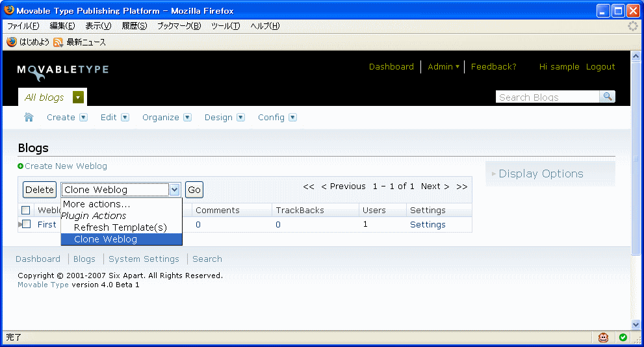Open the Edit menu dropdown arrow
Screen dimensions: 644x347
point(125,118)
